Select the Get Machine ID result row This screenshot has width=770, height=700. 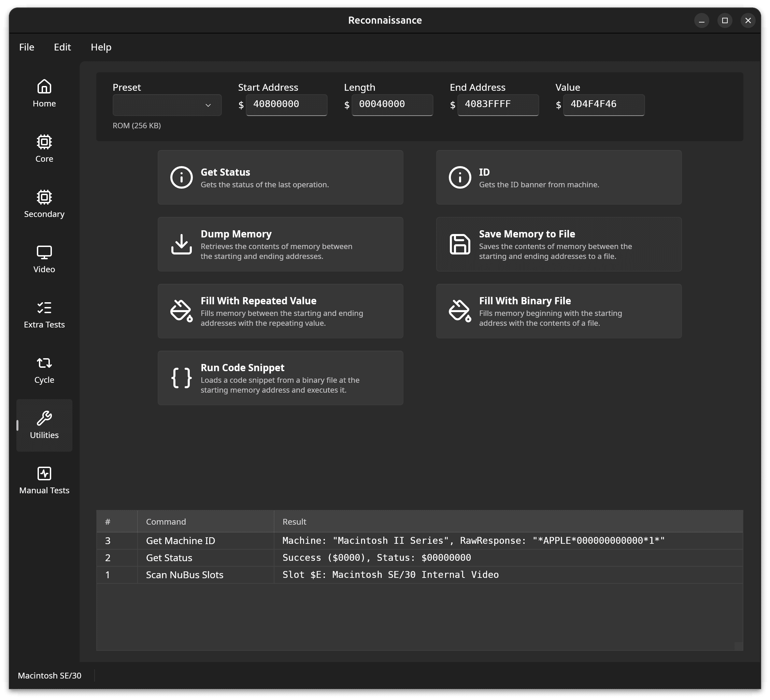[419, 540]
